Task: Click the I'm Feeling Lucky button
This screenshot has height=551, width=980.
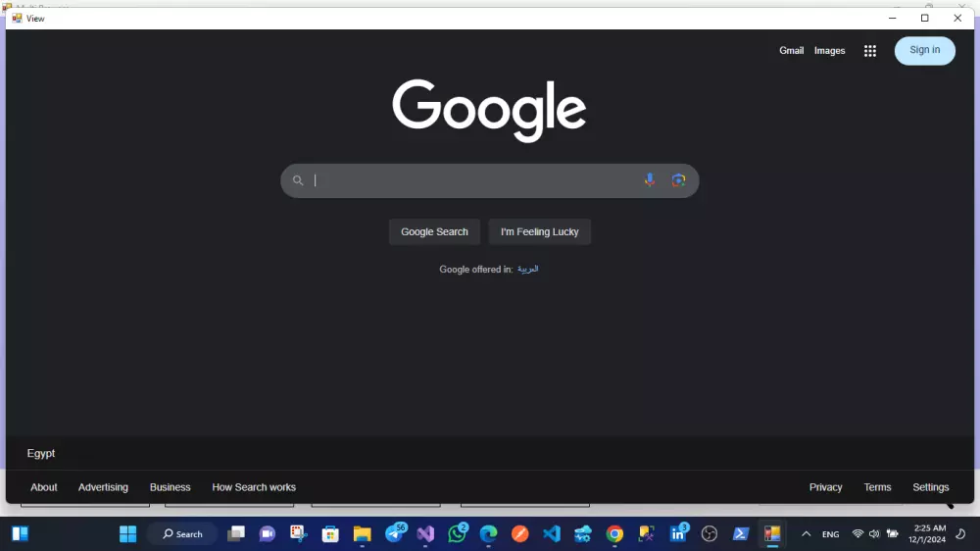Action: coord(539,231)
